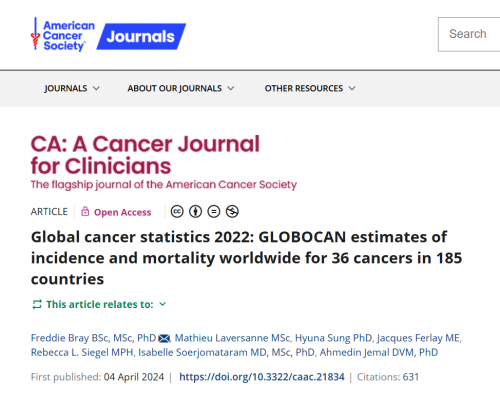The width and height of the screenshot is (500, 404).
Task: Click the Open Access padlock icon
Action: (85, 211)
